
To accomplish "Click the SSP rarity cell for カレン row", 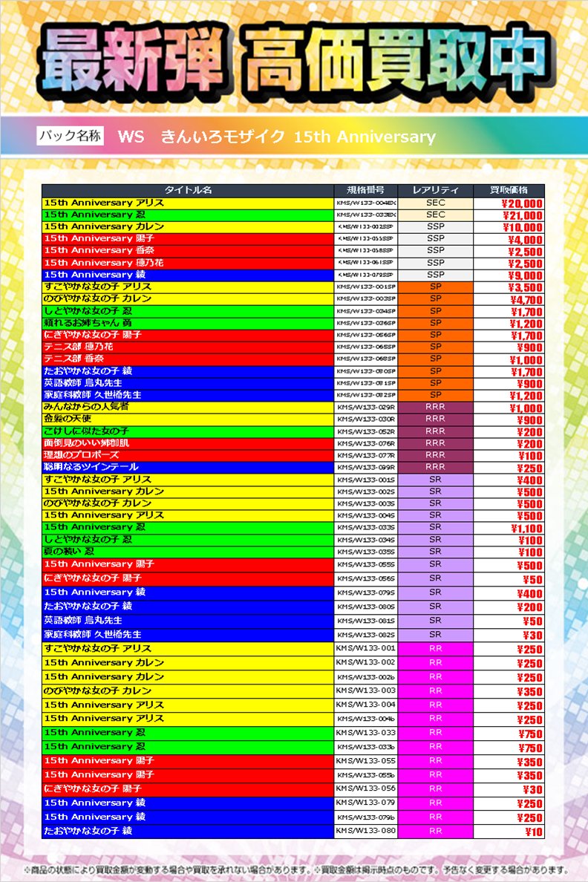I will (x=436, y=226).
